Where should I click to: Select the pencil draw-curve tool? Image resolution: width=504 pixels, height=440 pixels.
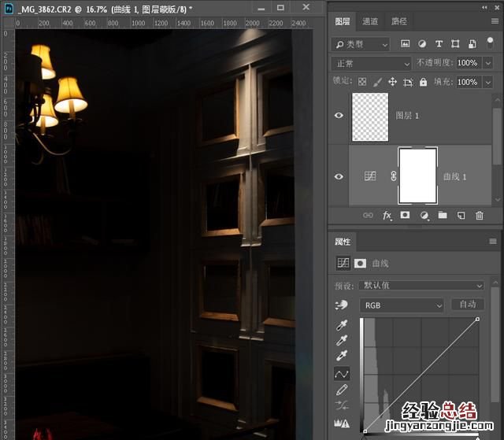(343, 390)
